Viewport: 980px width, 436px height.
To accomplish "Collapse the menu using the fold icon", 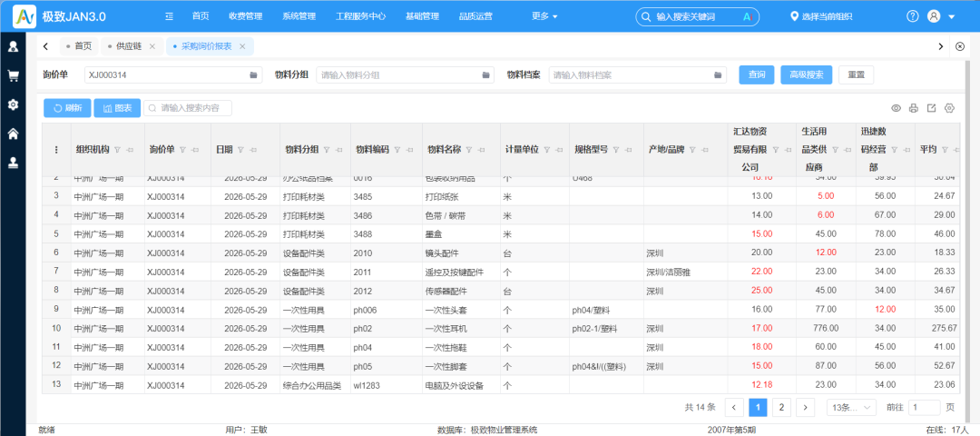I will [170, 16].
